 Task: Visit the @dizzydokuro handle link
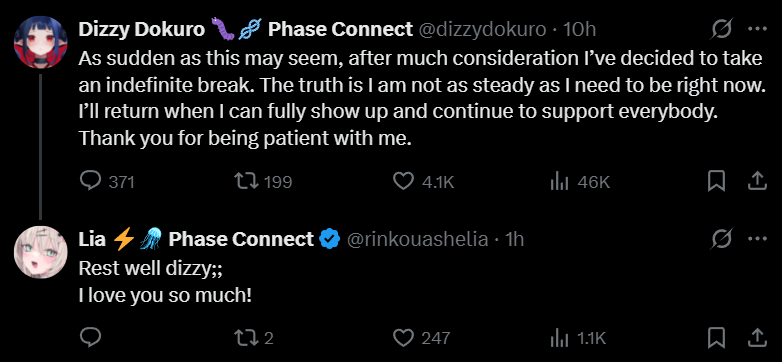pyautogui.click(x=481, y=30)
